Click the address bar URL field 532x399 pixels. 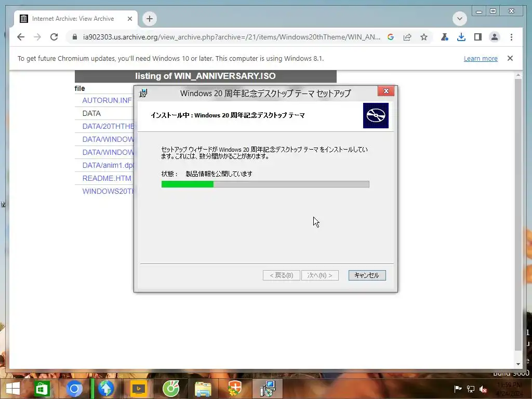[x=231, y=37]
